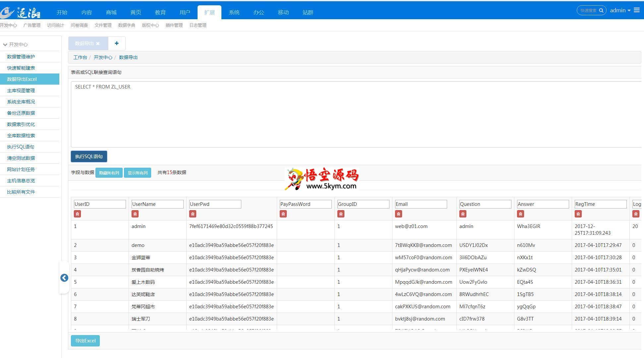Go to 插件管理 submenu
Image resolution: width=644 pixels, height=358 pixels.
[x=174, y=25]
